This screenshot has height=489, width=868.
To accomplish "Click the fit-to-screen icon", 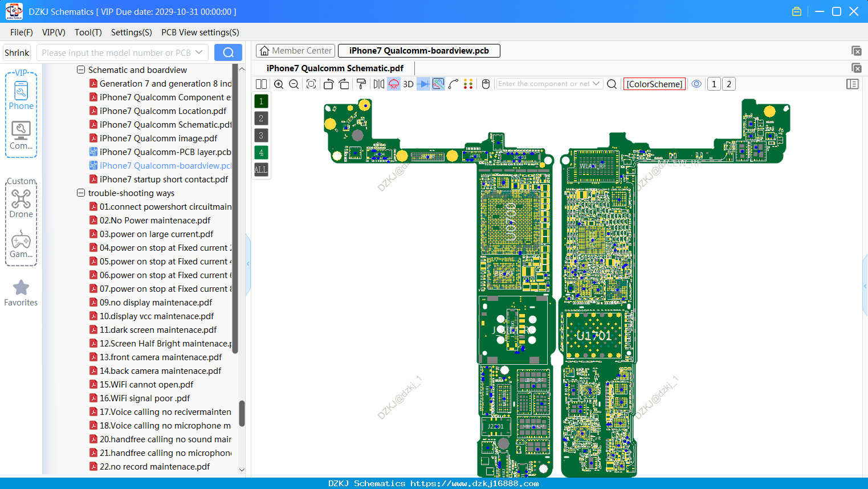I will pos(311,84).
